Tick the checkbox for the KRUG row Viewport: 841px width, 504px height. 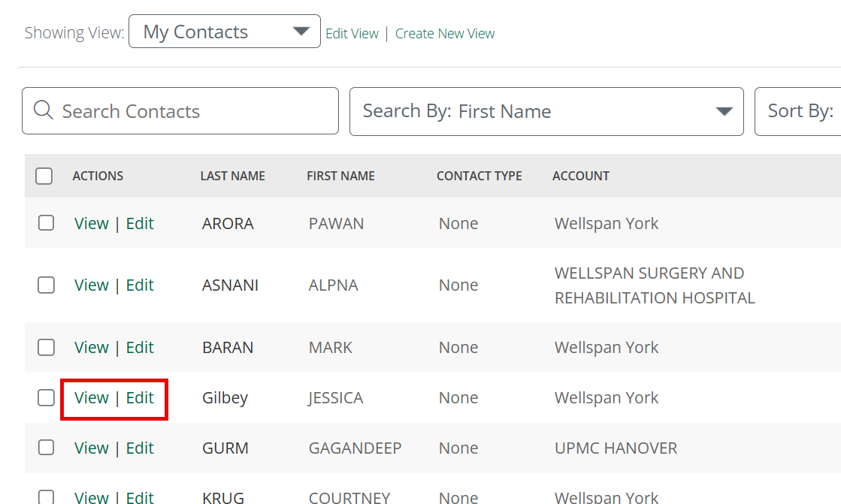click(x=46, y=496)
